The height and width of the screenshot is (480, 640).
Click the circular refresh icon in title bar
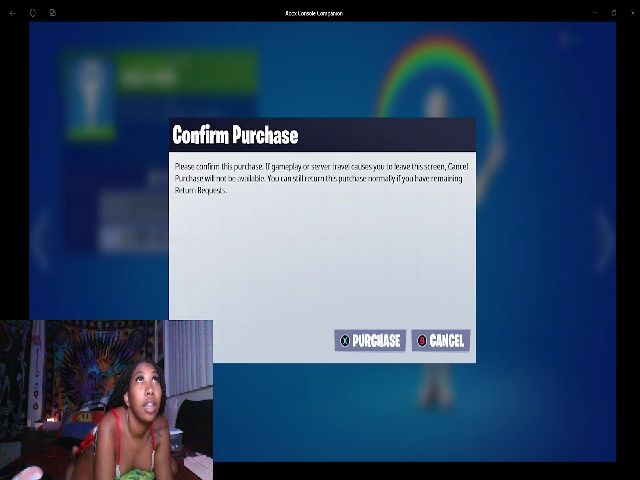click(x=33, y=13)
